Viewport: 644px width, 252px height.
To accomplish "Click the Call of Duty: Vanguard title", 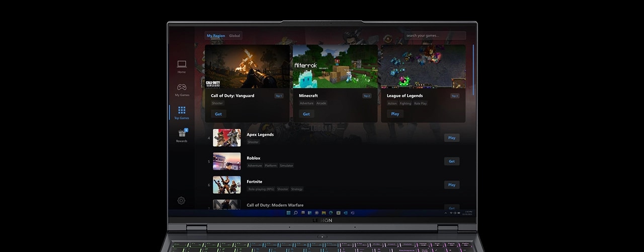I will point(232,96).
